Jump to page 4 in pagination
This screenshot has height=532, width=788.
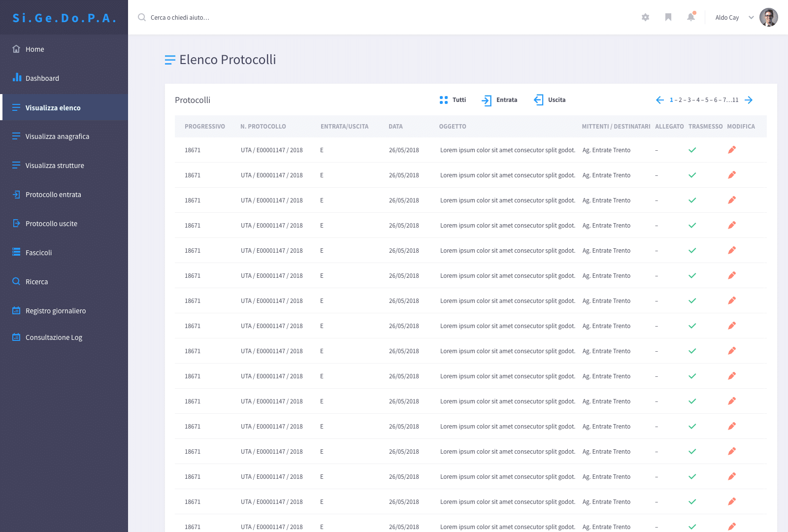point(698,100)
